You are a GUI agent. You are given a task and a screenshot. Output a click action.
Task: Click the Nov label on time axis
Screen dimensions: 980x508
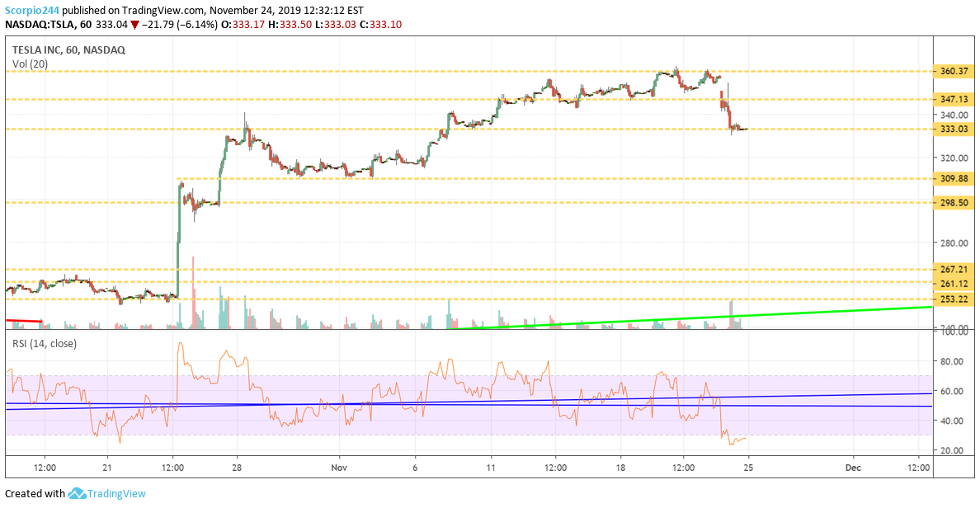click(339, 468)
